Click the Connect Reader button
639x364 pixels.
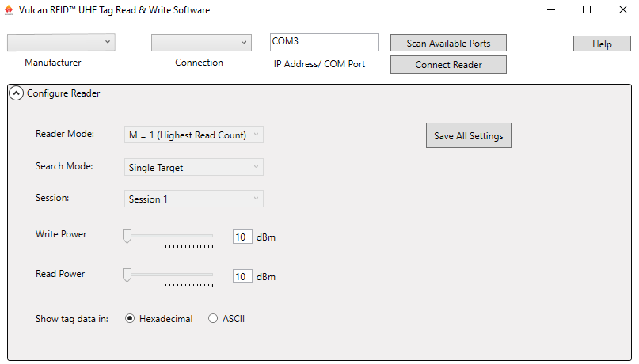click(448, 65)
